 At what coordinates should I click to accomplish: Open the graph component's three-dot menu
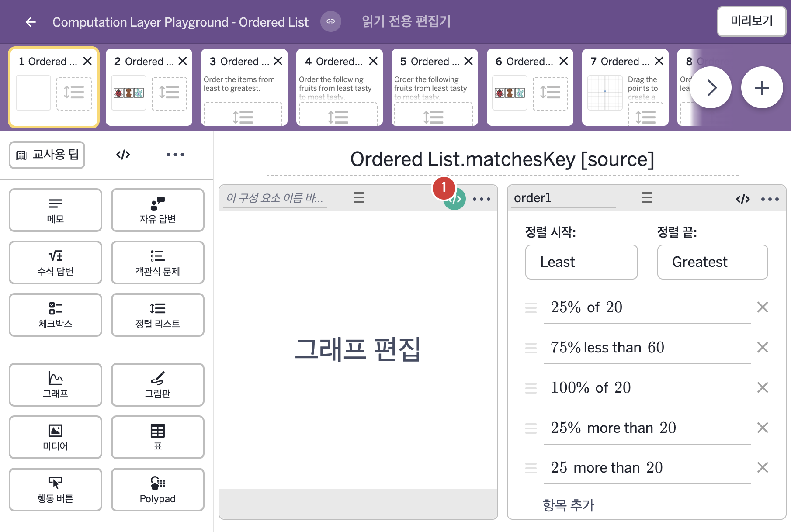coord(482,199)
